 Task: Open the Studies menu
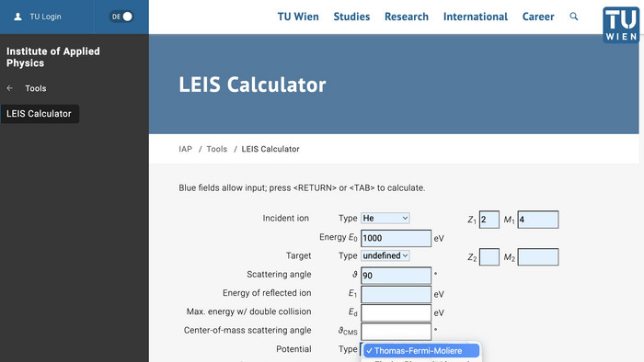[x=351, y=17]
